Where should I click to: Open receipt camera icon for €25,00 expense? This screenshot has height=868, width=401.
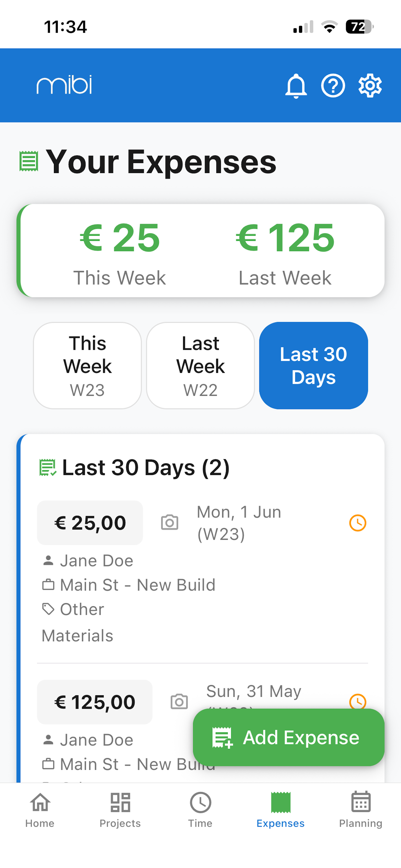tap(170, 522)
